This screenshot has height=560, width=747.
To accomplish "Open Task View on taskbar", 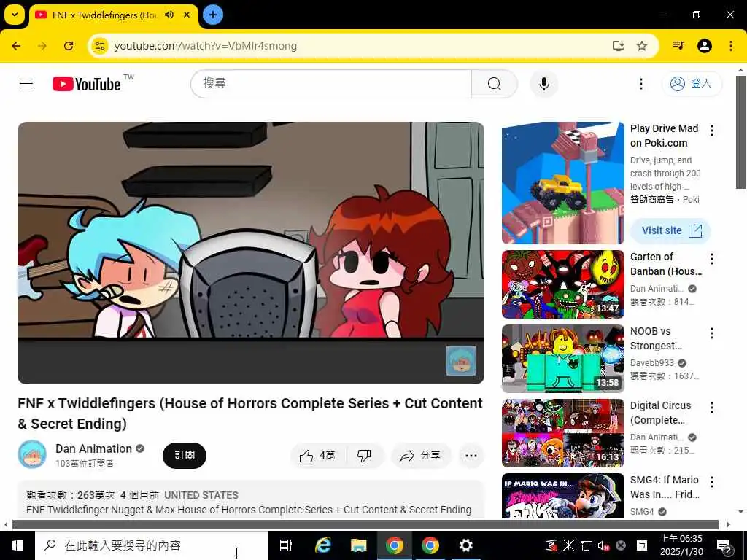I will [x=286, y=545].
